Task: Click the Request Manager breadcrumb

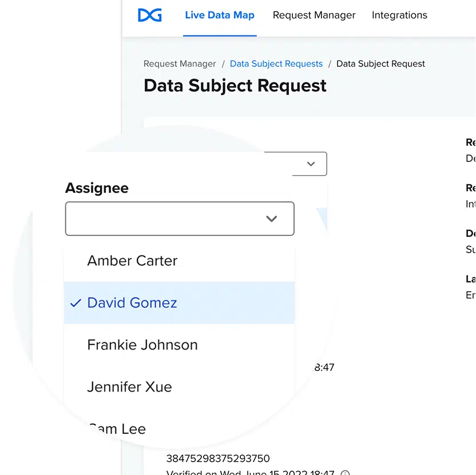Action: (180, 64)
